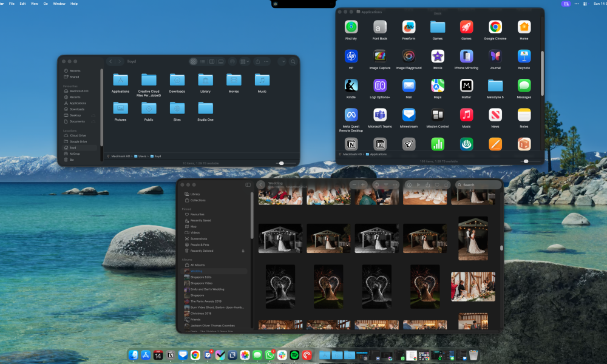The image size is (607, 364).
Task: Open the Image Capture app
Action: tap(379, 56)
